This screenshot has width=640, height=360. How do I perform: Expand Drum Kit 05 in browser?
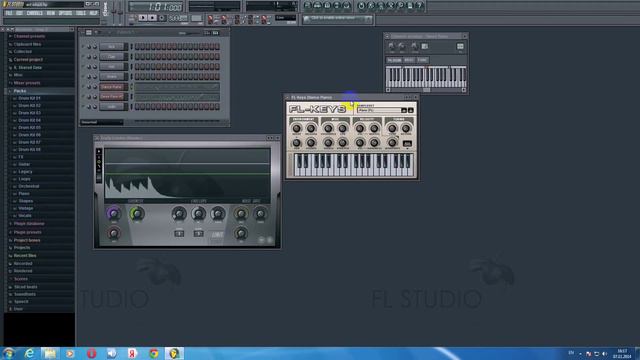click(x=29, y=127)
